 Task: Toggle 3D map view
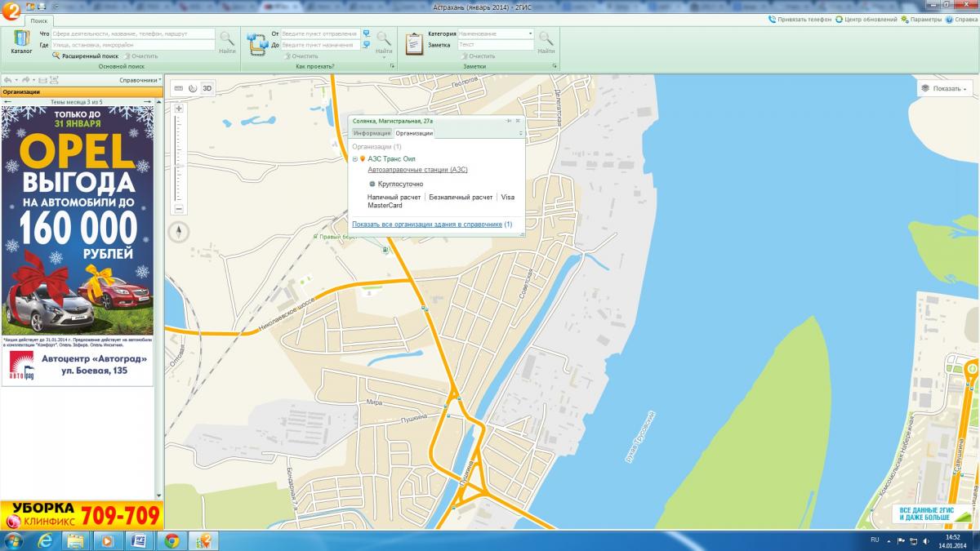click(207, 88)
